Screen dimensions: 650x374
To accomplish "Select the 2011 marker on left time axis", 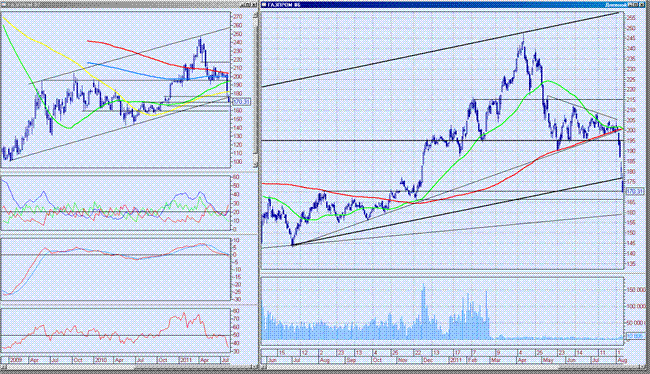I will pyautogui.click(x=185, y=360).
